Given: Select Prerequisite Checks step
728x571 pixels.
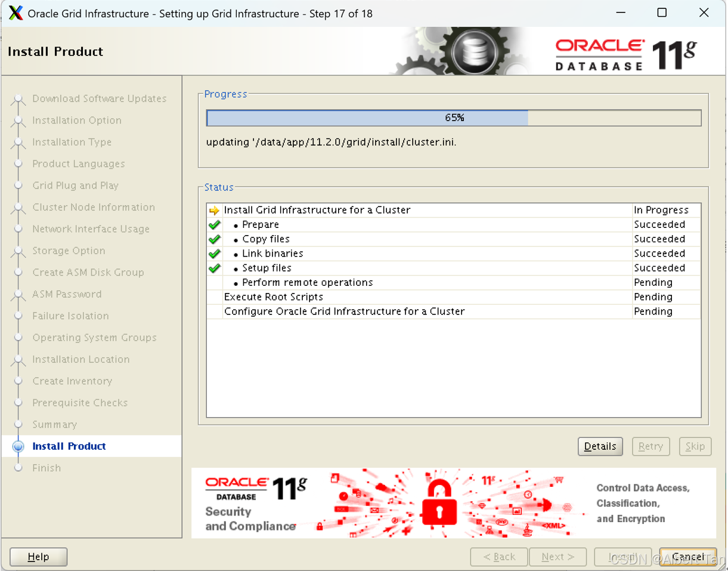Looking at the screenshot, I should 80,403.
